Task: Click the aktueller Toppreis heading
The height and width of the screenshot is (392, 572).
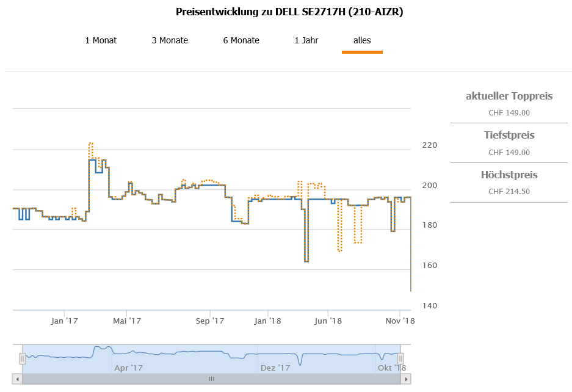Action: pos(509,96)
